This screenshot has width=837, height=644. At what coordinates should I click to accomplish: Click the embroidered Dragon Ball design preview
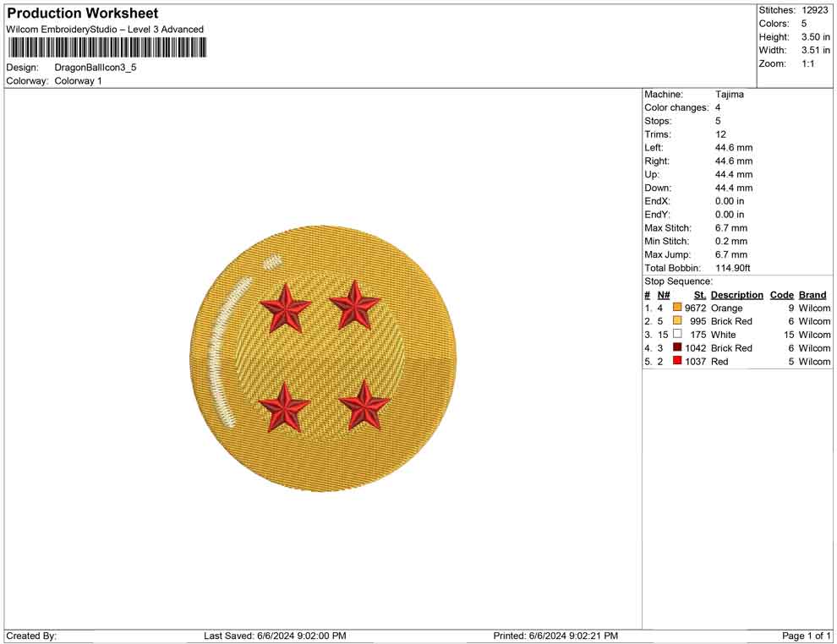[x=323, y=358]
